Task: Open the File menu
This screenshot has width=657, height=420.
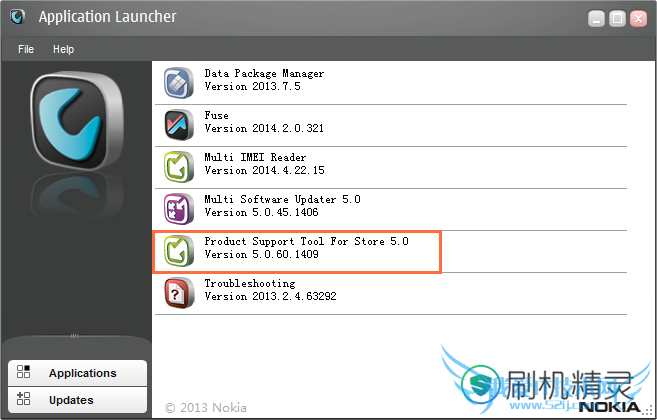Action: pos(26,49)
